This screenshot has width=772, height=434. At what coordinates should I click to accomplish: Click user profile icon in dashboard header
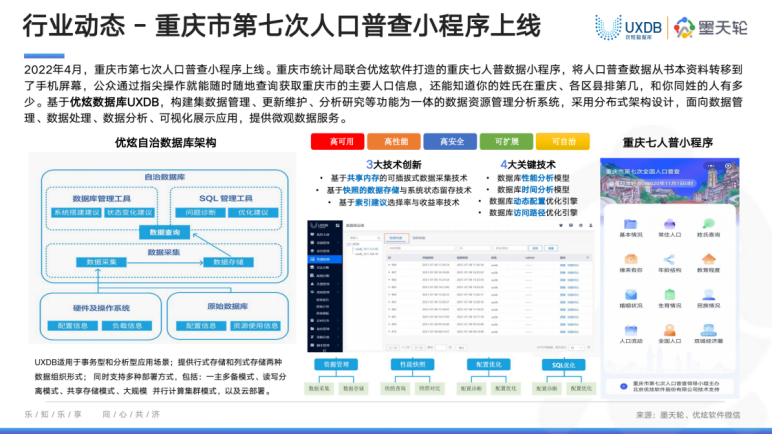click(x=590, y=225)
